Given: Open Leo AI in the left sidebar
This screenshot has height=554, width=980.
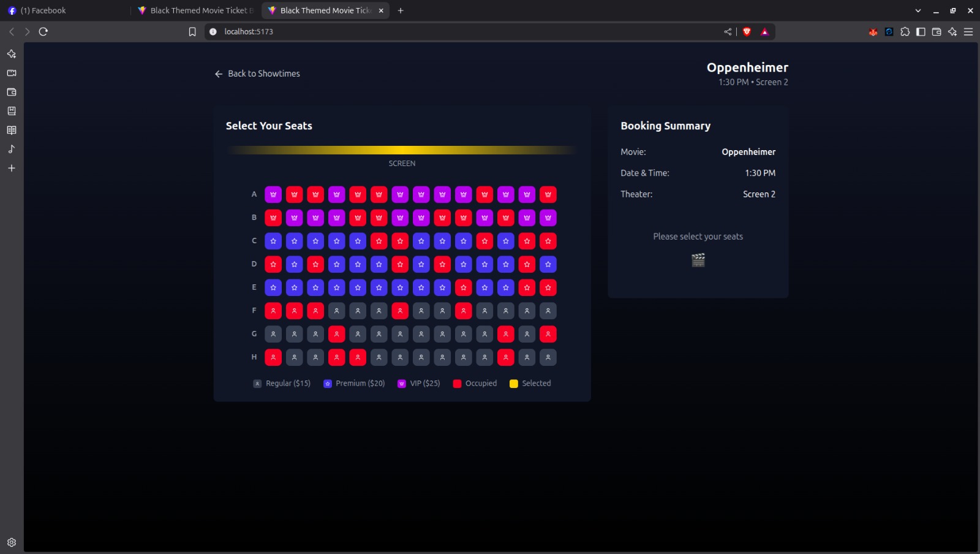Looking at the screenshot, I should click(x=12, y=54).
